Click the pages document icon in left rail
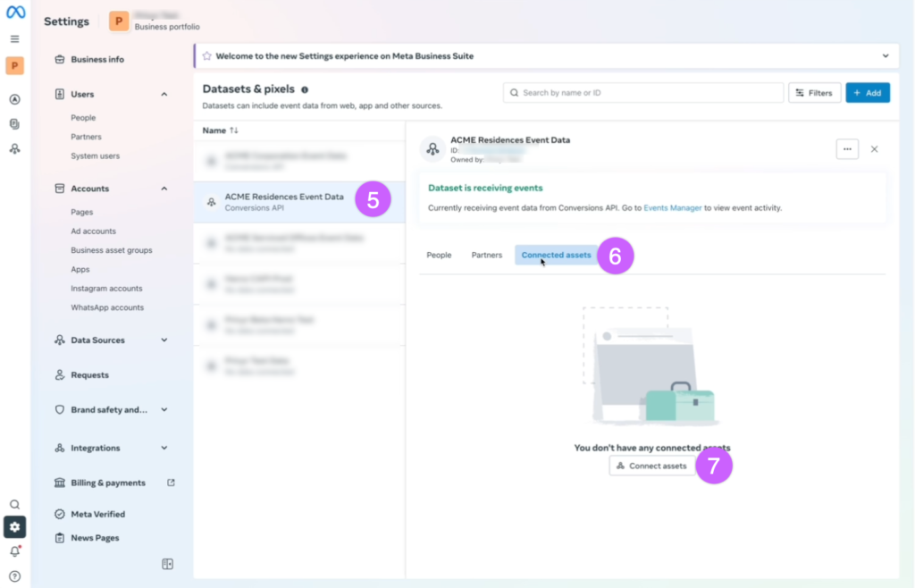The height and width of the screenshot is (588, 915). tap(15, 123)
